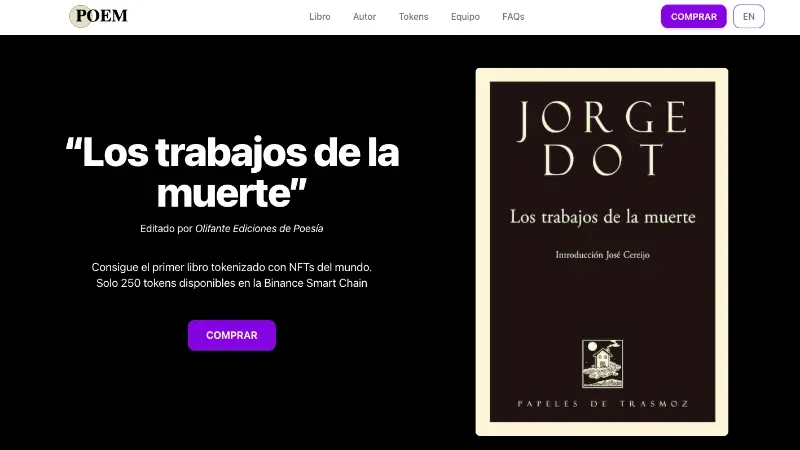Screen dimensions: 800x450
Task: Click the COMPRAR button below the tagline
Action: click(x=232, y=335)
